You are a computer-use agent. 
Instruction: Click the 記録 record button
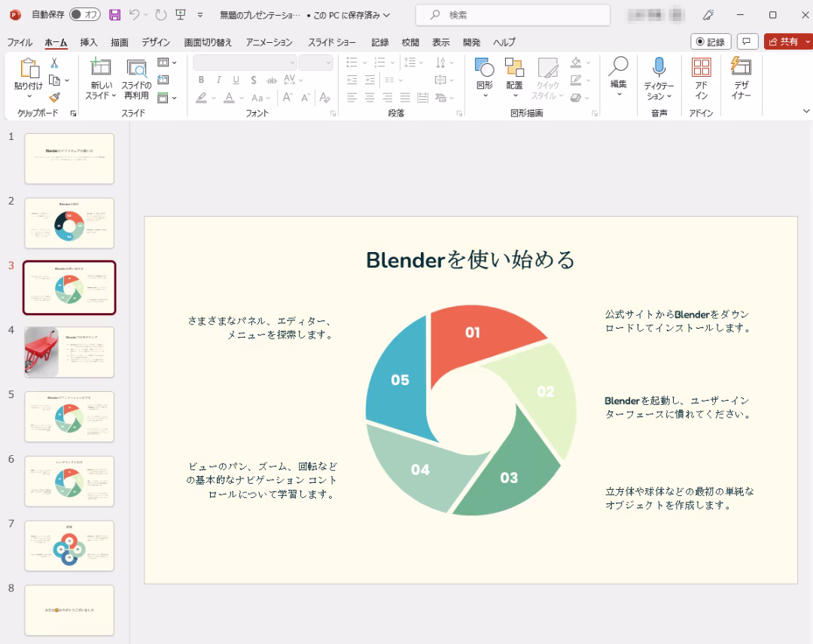711,41
